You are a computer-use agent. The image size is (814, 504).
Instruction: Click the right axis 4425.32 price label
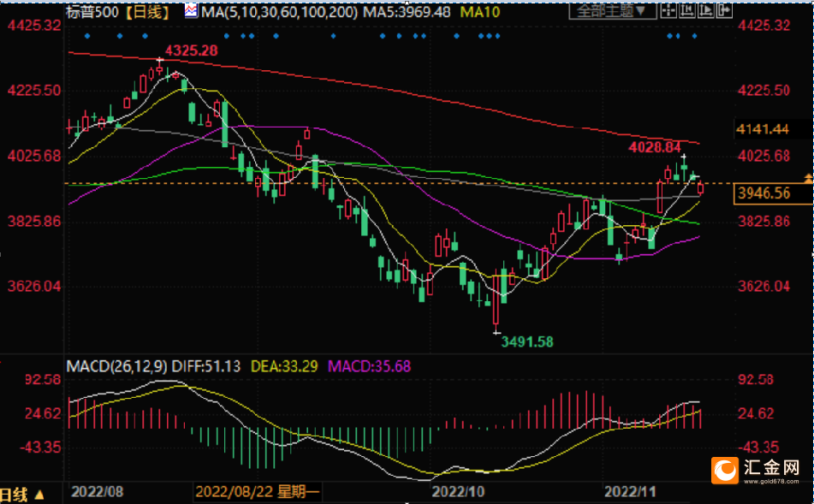763,25
